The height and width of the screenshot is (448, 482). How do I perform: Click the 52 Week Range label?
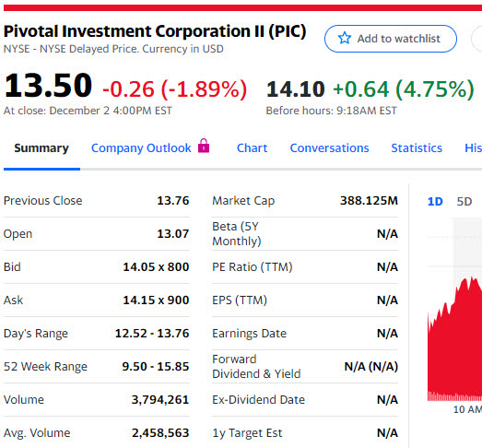pyautogui.click(x=45, y=367)
